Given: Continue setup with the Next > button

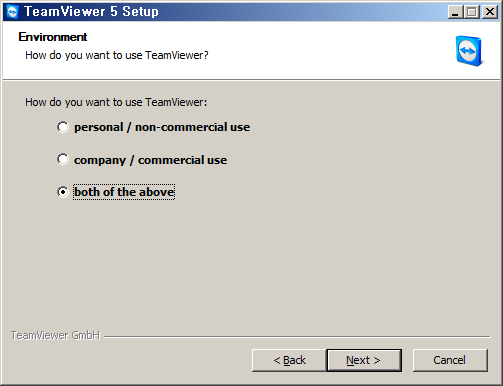Looking at the screenshot, I should [x=364, y=360].
